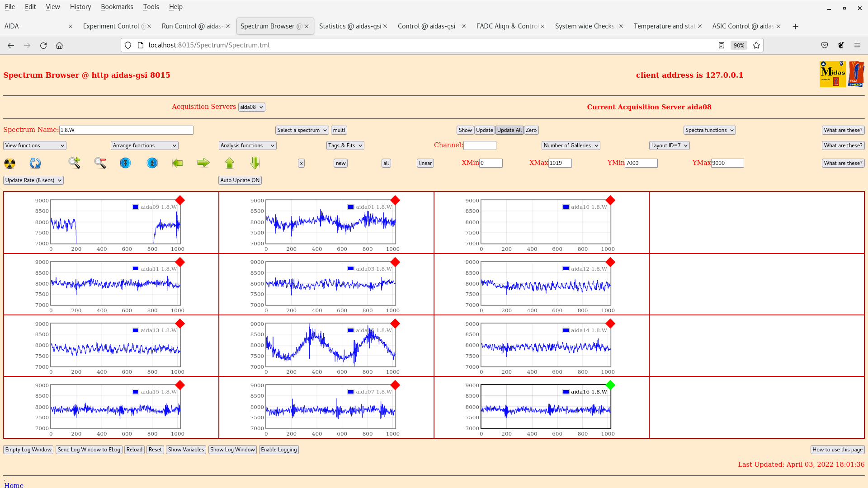Click the zoom out magnifier icon
The height and width of the screenshot is (488, 868).
[100, 163]
